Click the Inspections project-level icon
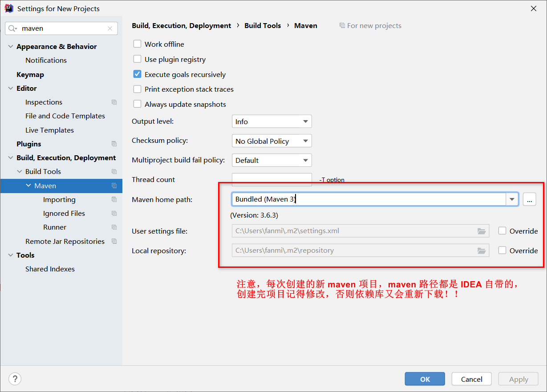This screenshot has height=392, width=547. click(x=114, y=102)
